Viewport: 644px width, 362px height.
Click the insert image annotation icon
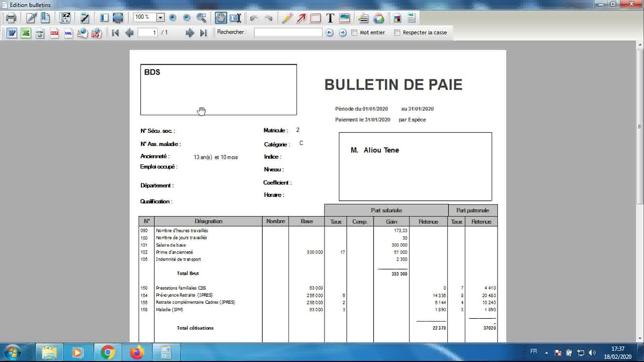pyautogui.click(x=345, y=18)
